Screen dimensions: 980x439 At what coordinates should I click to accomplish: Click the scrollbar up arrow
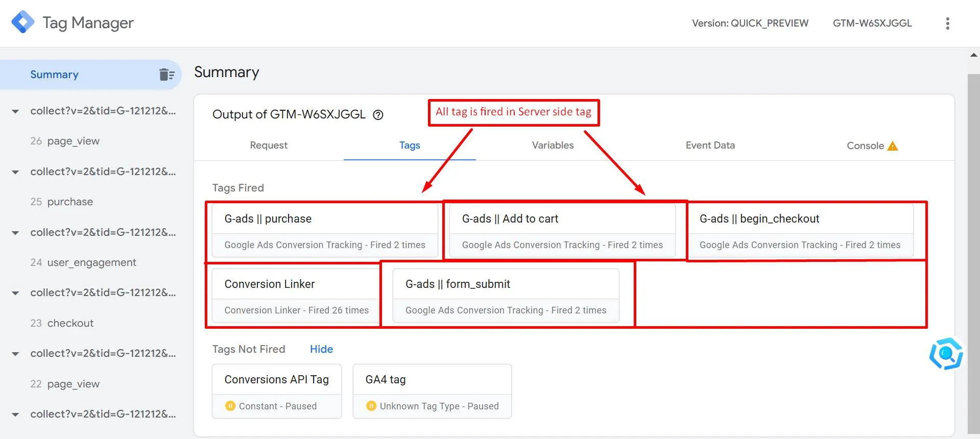coord(974,55)
